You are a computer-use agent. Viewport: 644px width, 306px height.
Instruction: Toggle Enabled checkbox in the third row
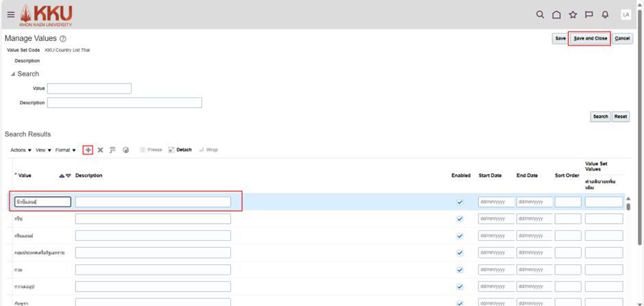click(x=460, y=235)
